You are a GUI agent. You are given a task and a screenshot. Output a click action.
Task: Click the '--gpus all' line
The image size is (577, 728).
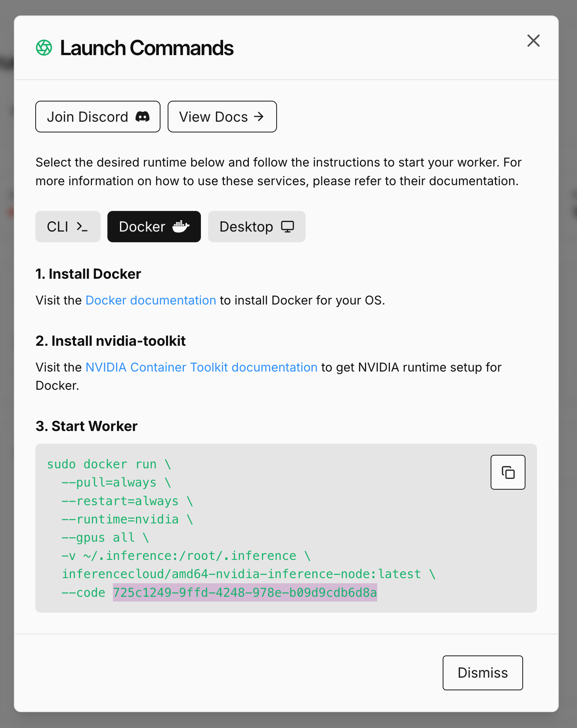pyautogui.click(x=105, y=537)
